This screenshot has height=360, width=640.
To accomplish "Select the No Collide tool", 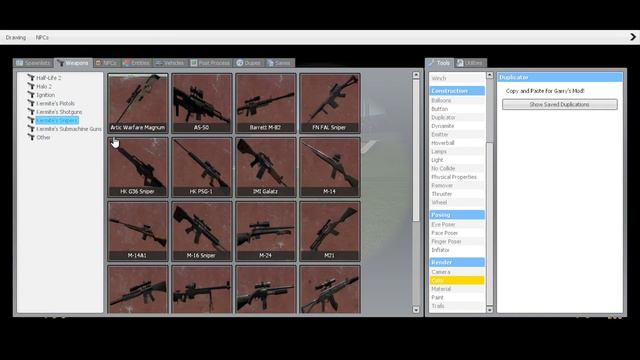I will (x=457, y=169).
